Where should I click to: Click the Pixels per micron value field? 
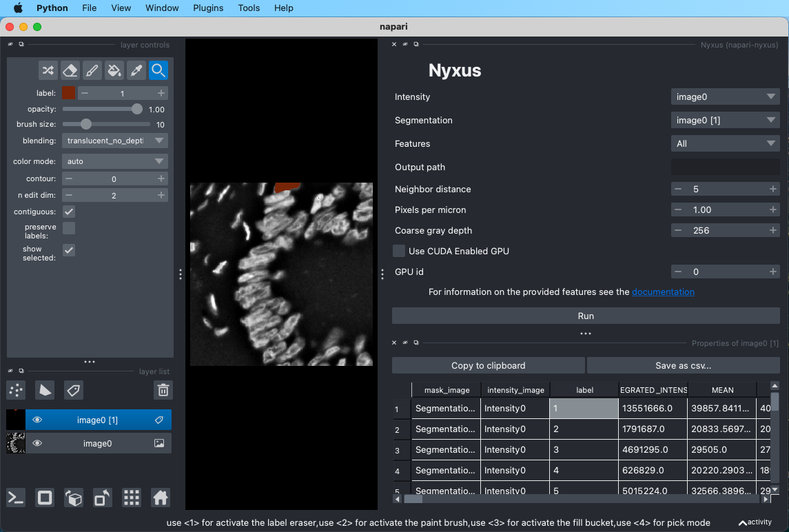pos(725,210)
